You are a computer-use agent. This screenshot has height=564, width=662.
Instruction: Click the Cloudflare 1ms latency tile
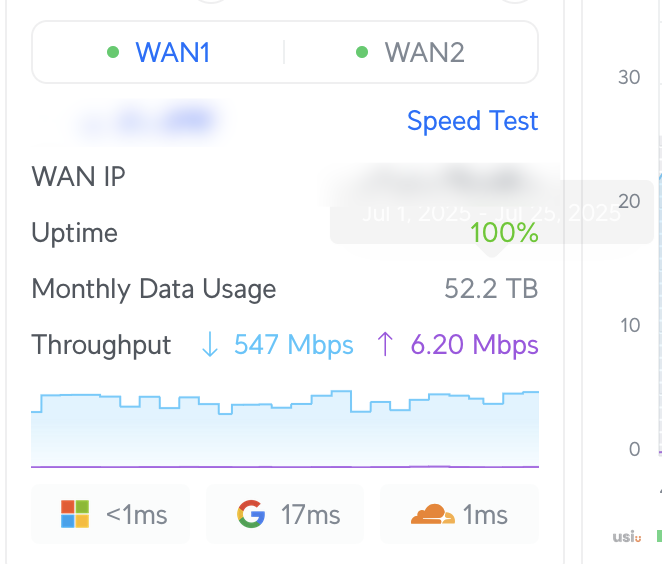(x=460, y=515)
